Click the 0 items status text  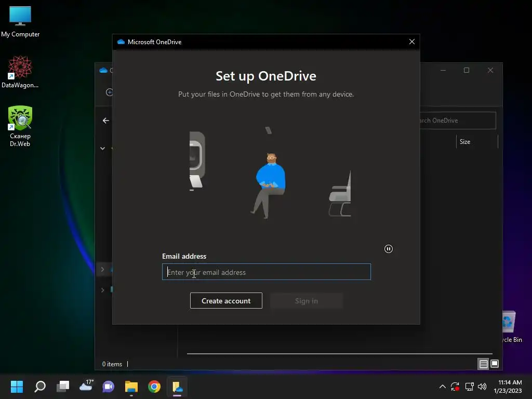[x=112, y=364]
